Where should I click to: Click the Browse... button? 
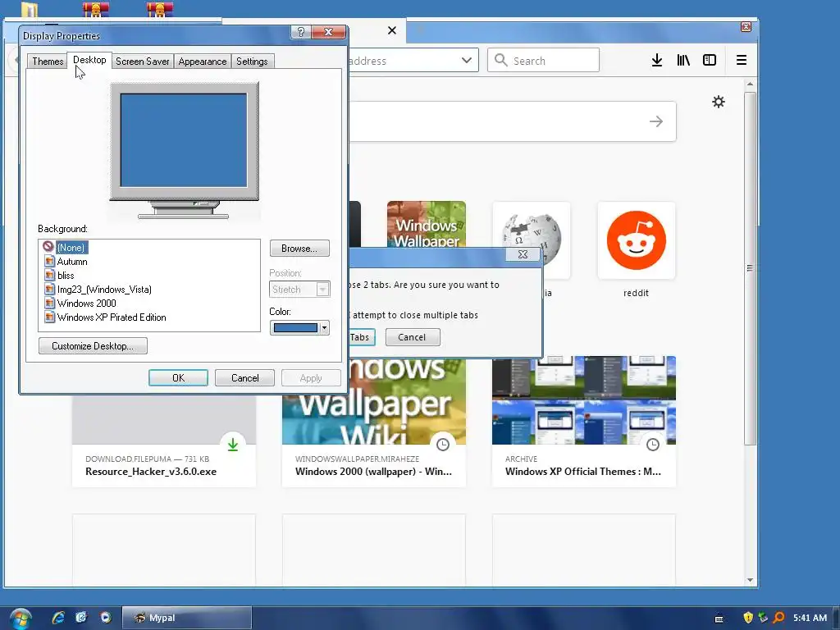tap(299, 249)
